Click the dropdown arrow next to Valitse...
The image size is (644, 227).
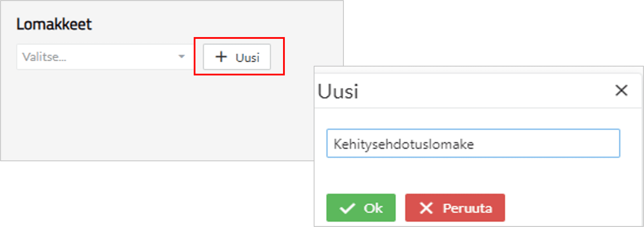click(x=181, y=57)
